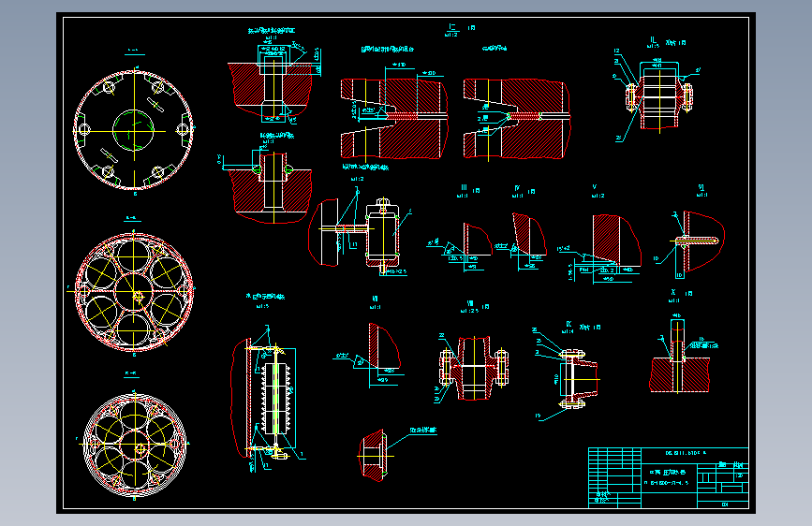Select the topmost nozzle weld-prep section view

274,83
